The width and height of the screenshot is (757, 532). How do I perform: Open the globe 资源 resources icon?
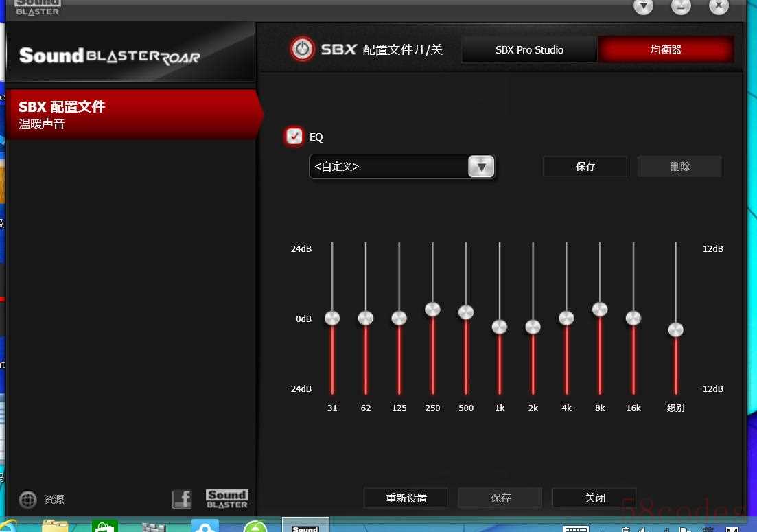point(28,499)
